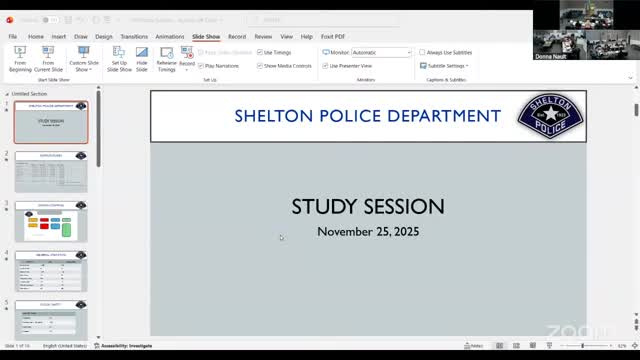This screenshot has width=640, height=360.
Task: Select slide 5 thumbnail
Action: coord(51,320)
